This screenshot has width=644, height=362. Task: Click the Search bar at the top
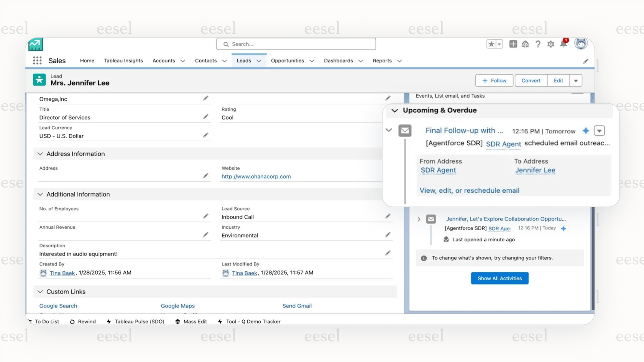click(296, 44)
